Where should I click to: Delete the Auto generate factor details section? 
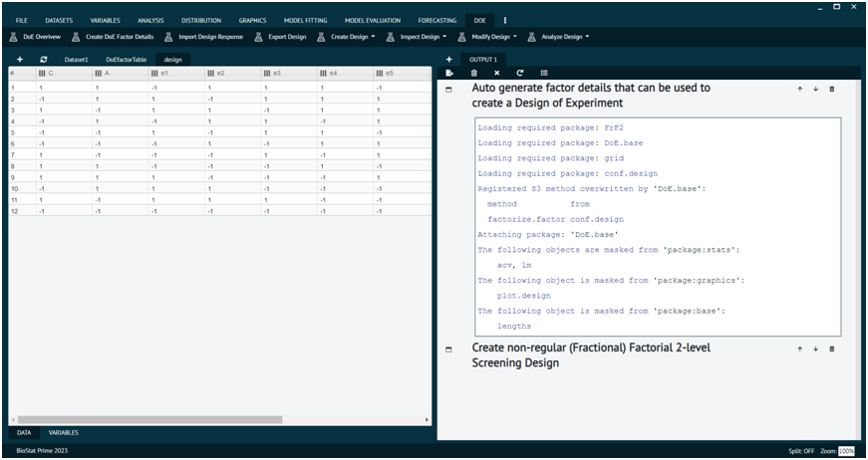coord(831,89)
